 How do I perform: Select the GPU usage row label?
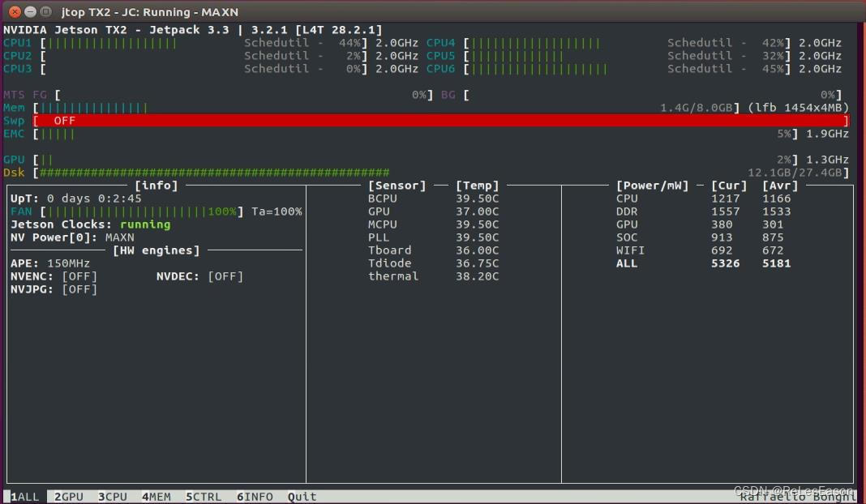tap(14, 160)
